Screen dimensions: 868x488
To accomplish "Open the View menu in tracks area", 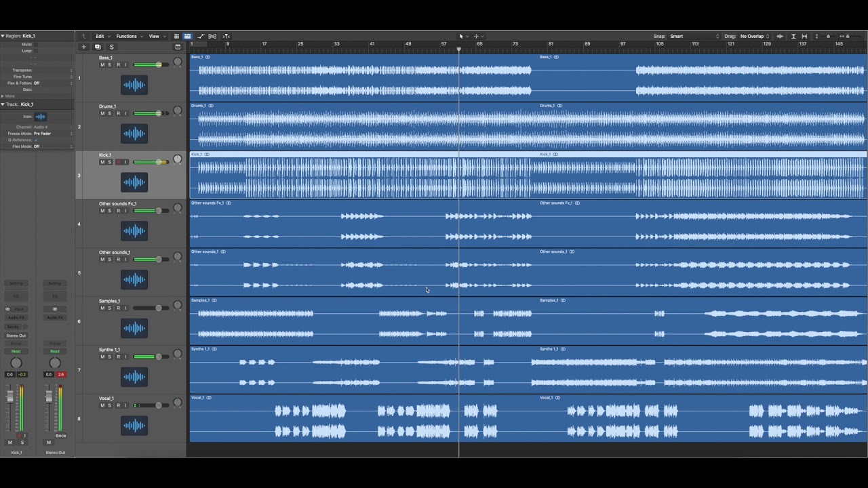I will coord(157,36).
